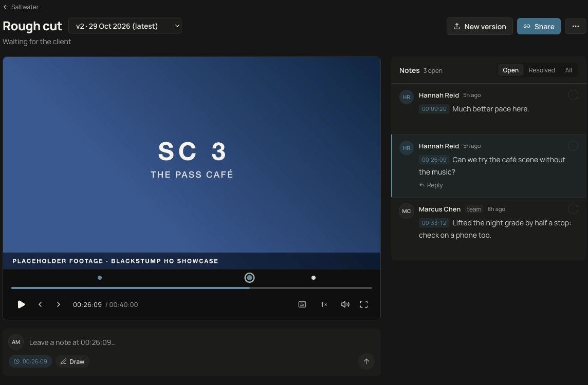The width and height of the screenshot is (588, 385).
Task: Click the 'team' tag on Marcus's note
Action: [474, 209]
